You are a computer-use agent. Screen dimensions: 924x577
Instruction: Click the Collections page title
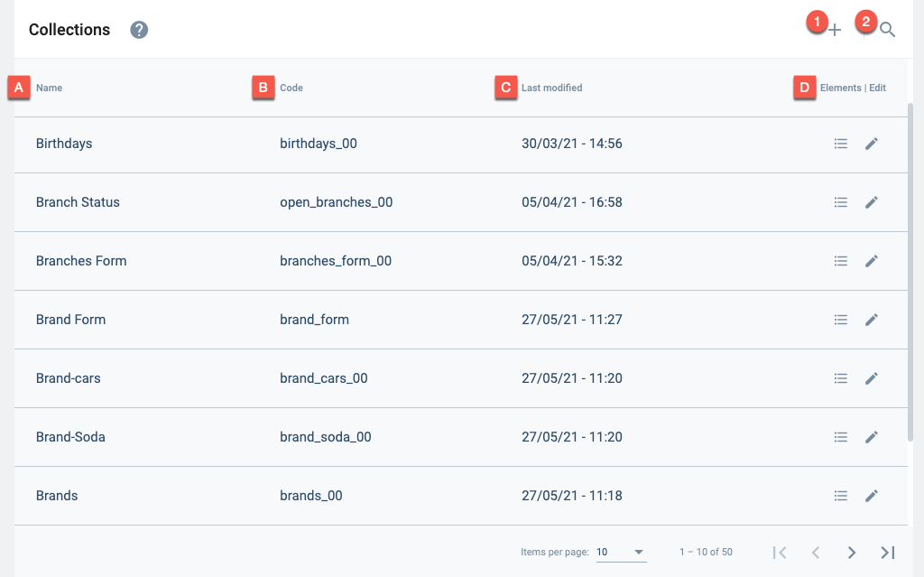click(x=69, y=30)
